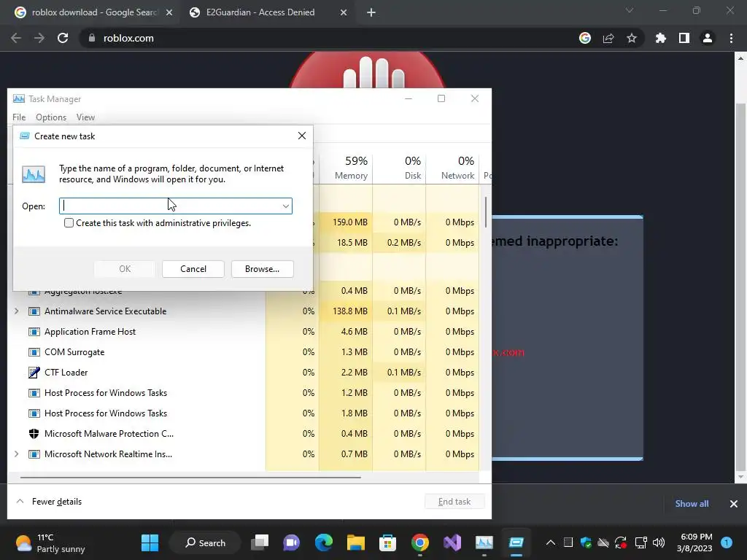This screenshot has width=747, height=560.
Task: Open Chrome extensions puzzle icon
Action: pos(660,38)
